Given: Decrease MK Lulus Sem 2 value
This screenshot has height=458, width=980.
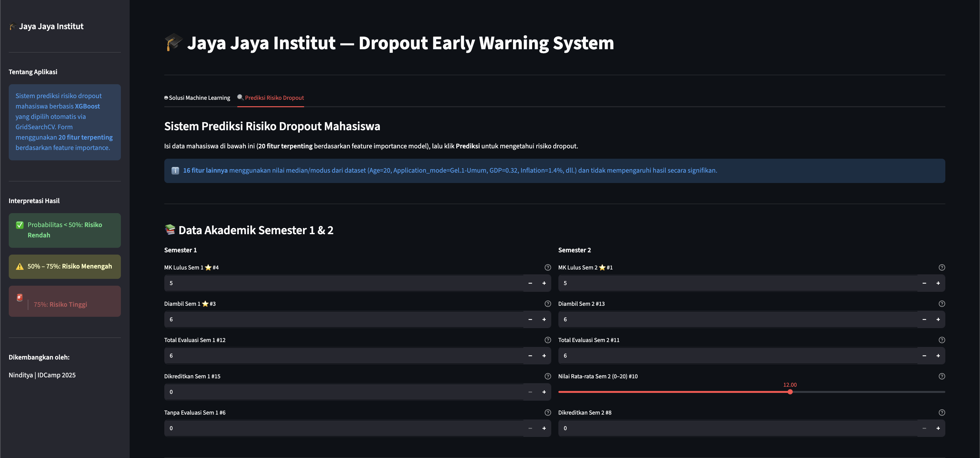Looking at the screenshot, I should pyautogui.click(x=924, y=283).
